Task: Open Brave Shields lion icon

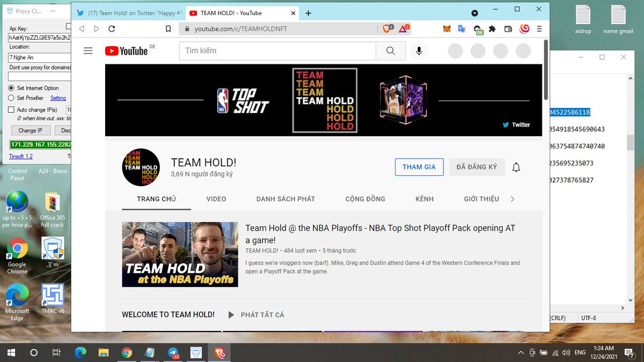Action: pyautogui.click(x=387, y=29)
